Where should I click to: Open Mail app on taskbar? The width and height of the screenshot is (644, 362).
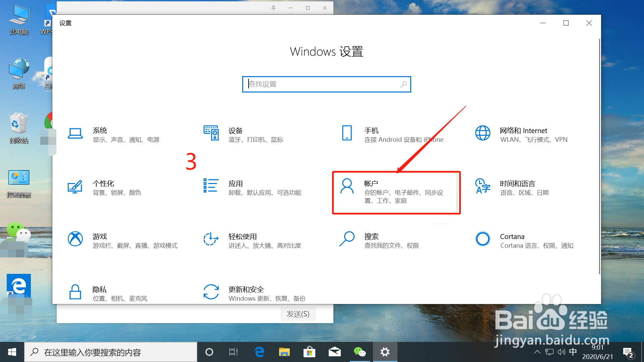point(334,352)
